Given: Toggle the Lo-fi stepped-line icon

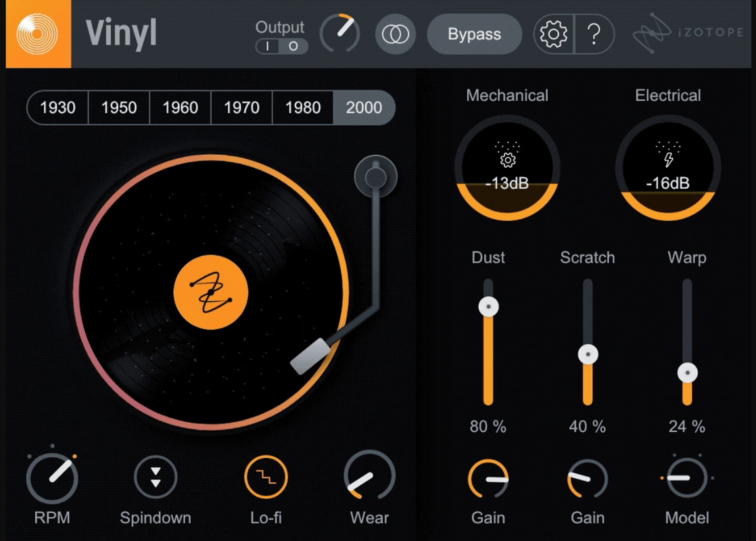Looking at the screenshot, I should pyautogui.click(x=266, y=477).
